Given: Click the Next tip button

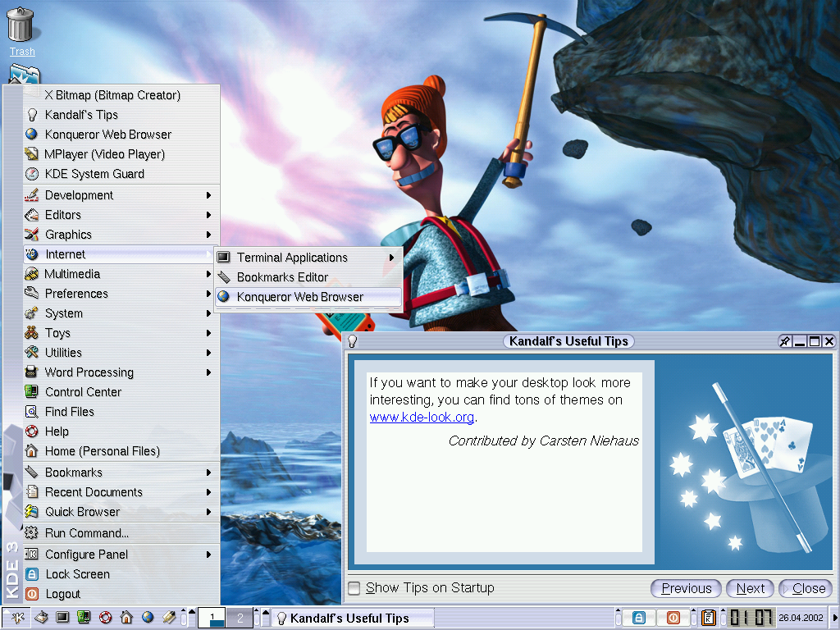Looking at the screenshot, I should click(750, 588).
